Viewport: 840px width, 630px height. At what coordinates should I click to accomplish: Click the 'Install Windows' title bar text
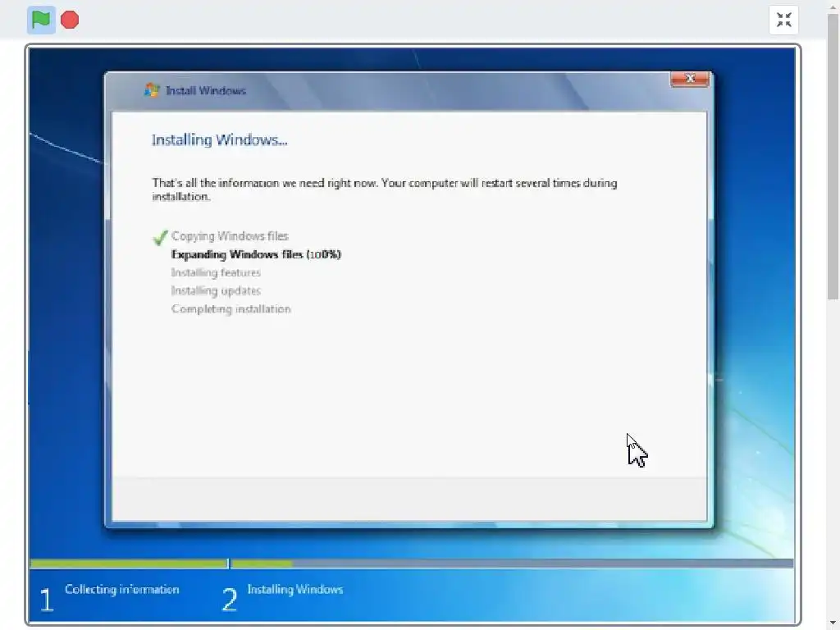tap(206, 90)
